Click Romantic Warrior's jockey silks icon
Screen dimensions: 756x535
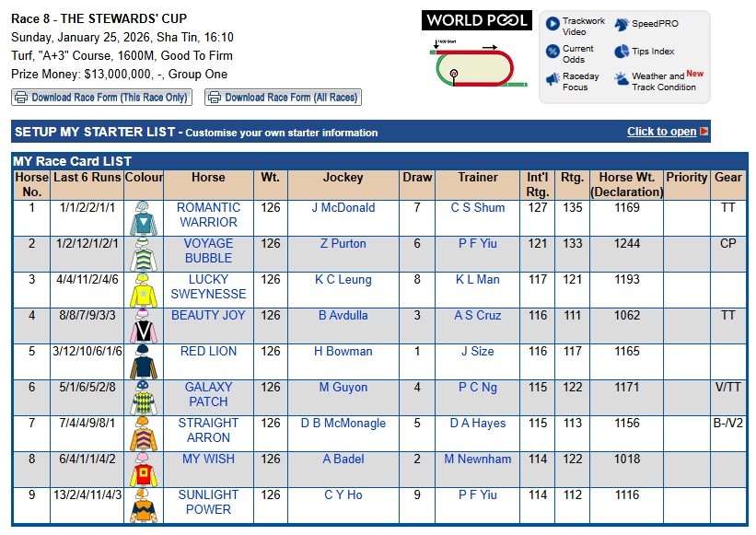[x=143, y=217]
